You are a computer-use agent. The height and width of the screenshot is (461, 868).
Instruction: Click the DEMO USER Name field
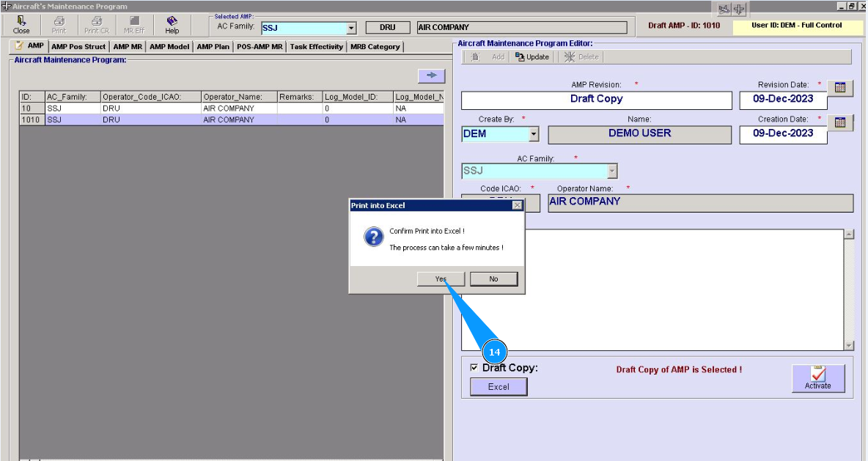coord(639,134)
